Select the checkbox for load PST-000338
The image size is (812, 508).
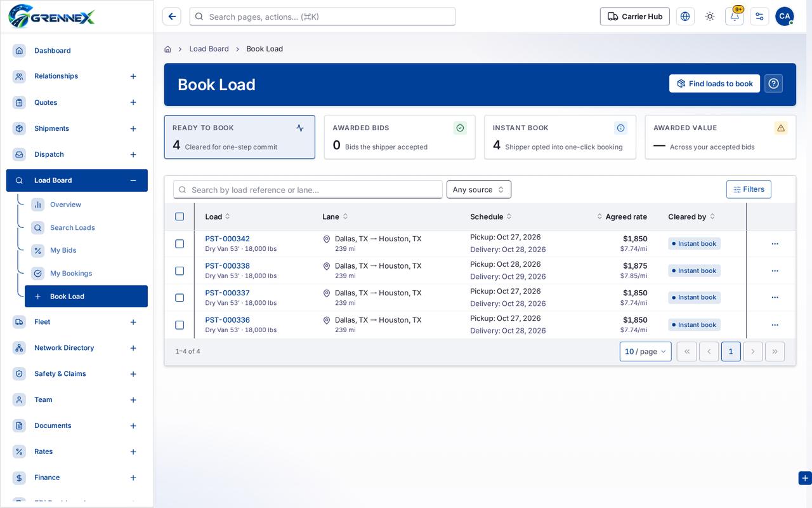pos(180,271)
